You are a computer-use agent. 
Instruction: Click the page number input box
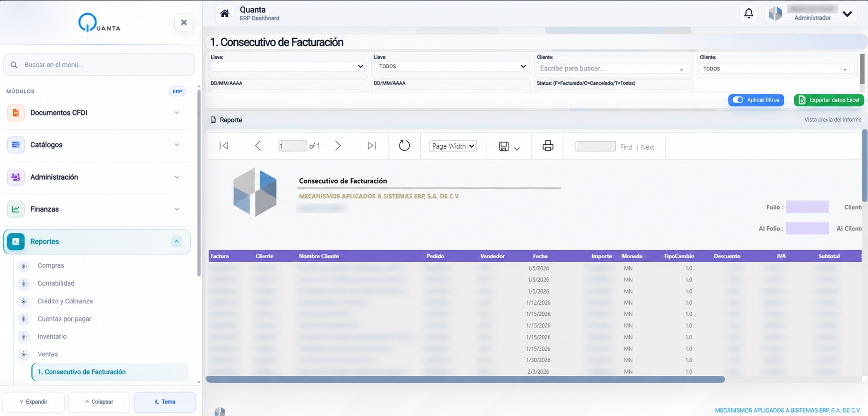[x=292, y=146]
